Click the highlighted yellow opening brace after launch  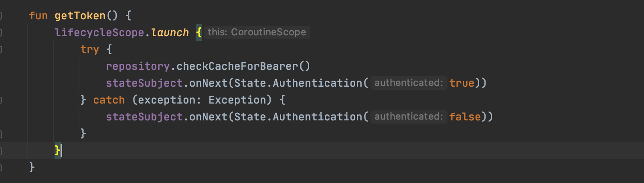[x=198, y=33]
